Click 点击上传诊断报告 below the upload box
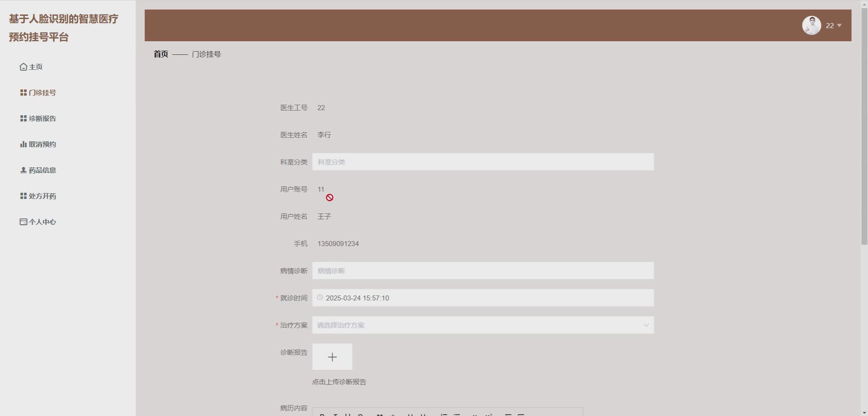This screenshot has width=868, height=416. [x=340, y=382]
